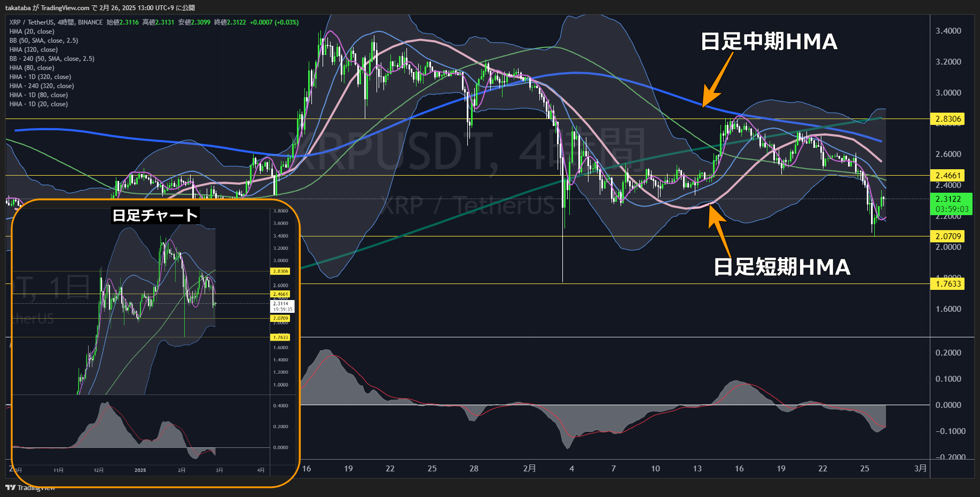Viewport: 980px width, 497px height.
Task: Select the HMA · 1D (320, close) legend
Action: click(40, 77)
